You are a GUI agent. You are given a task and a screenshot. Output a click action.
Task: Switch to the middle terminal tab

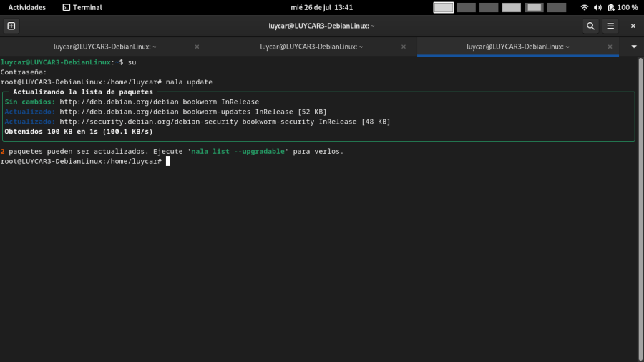pyautogui.click(x=311, y=47)
